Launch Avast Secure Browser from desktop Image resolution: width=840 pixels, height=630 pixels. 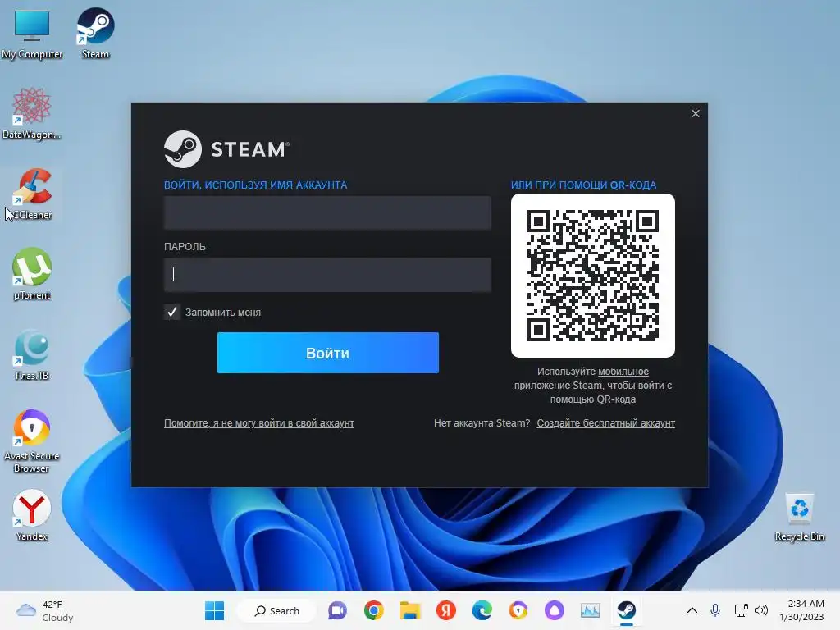click(x=32, y=441)
